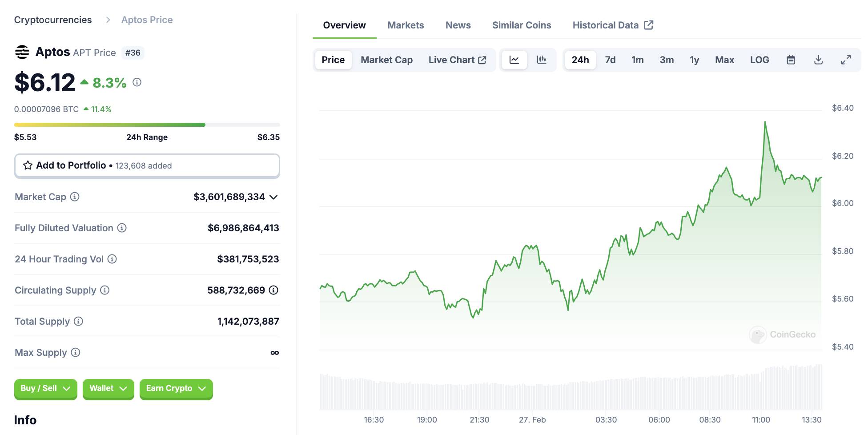Switch chart to Price mode
The height and width of the screenshot is (435, 868).
[333, 60]
